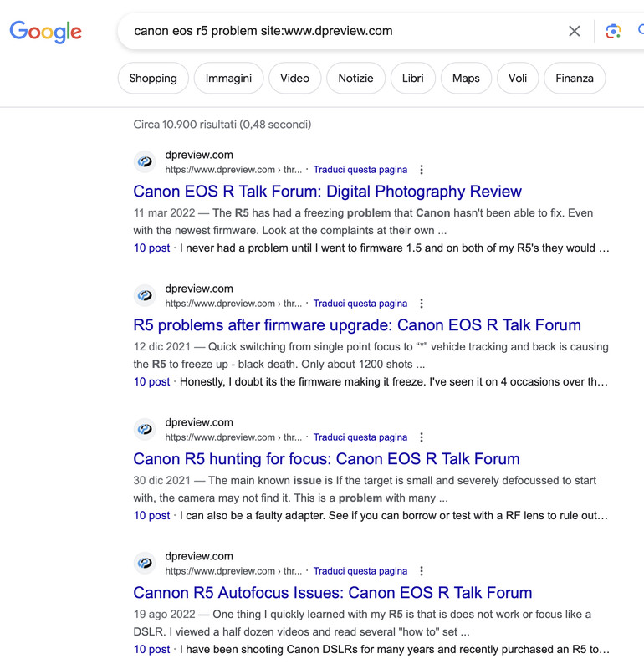The width and height of the screenshot is (644, 669).
Task: Click dpreview favicon of R5 hunting for focus result
Action: coord(145,429)
